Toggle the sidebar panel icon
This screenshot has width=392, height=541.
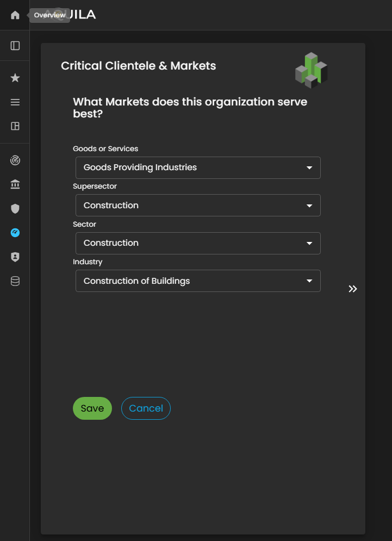click(15, 46)
